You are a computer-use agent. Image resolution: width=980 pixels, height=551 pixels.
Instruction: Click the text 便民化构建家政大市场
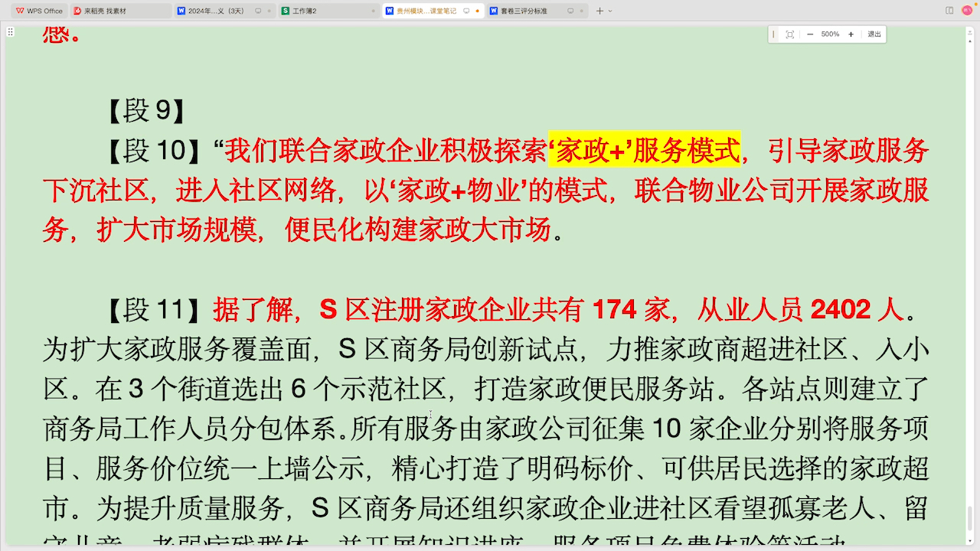pos(417,230)
